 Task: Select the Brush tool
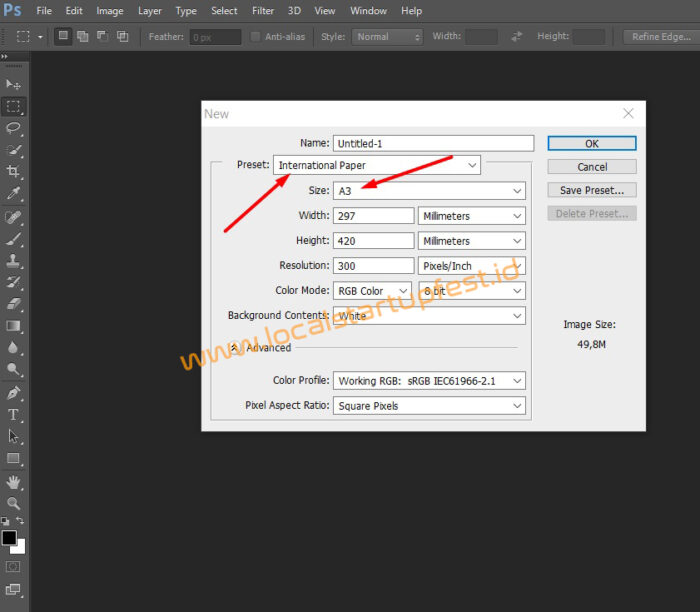(13, 239)
